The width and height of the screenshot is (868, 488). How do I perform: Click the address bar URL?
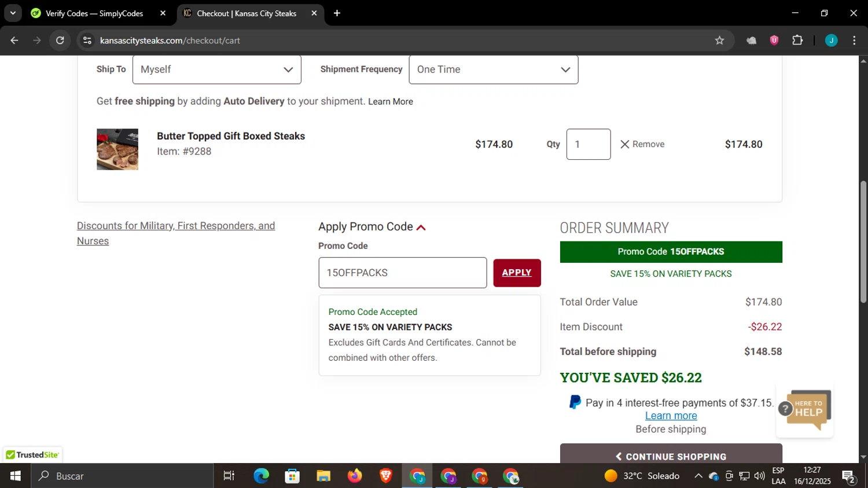(x=170, y=41)
